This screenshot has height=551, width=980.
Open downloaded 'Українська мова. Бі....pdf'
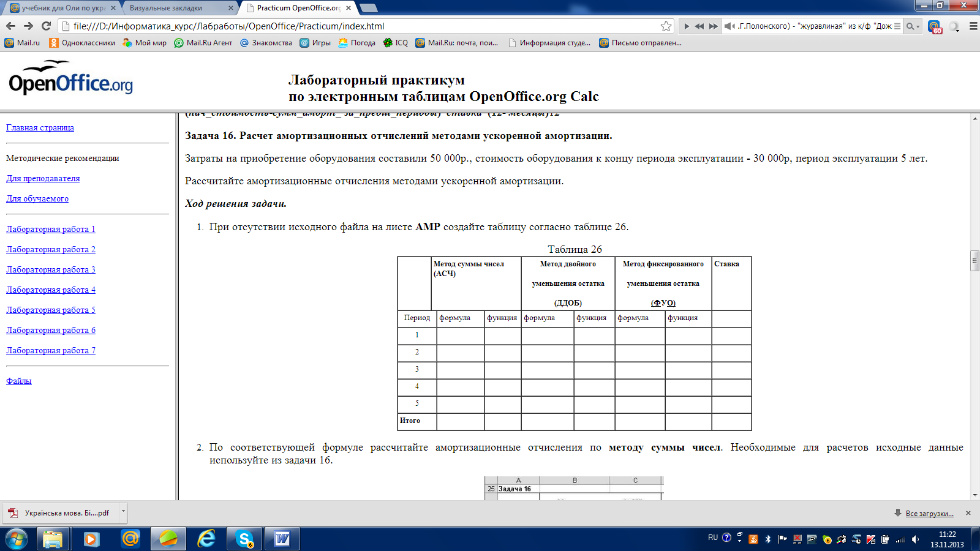[61, 513]
